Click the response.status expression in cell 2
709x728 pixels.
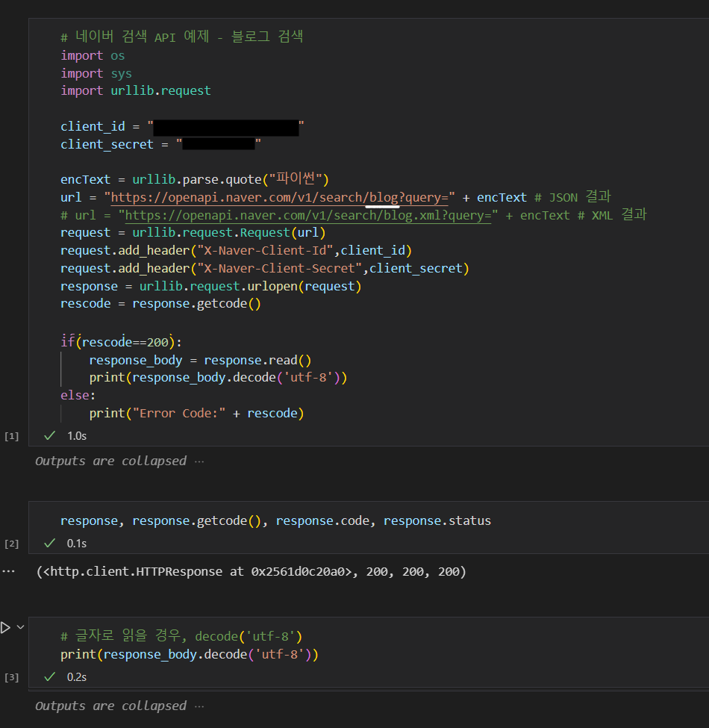pos(437,521)
